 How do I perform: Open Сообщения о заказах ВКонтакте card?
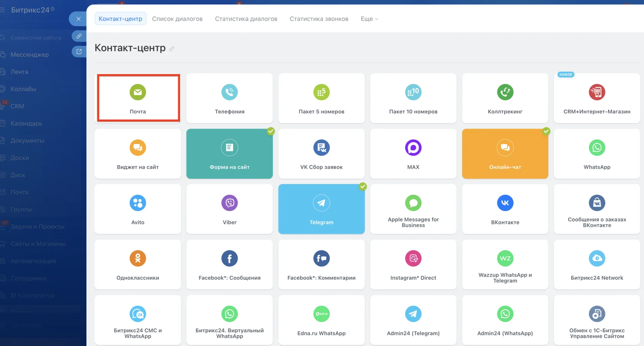tap(597, 209)
